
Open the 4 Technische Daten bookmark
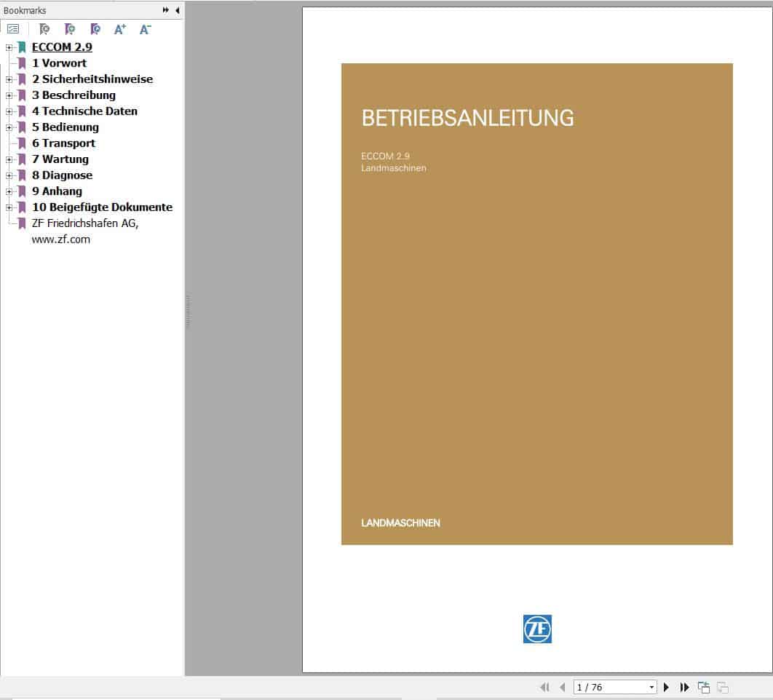pyautogui.click(x=84, y=111)
